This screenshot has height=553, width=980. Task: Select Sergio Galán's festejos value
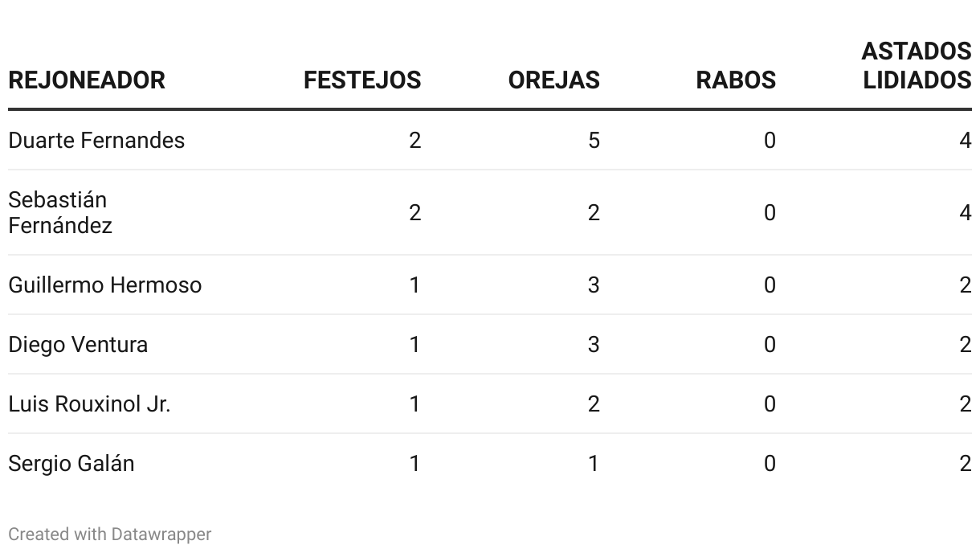[415, 464]
